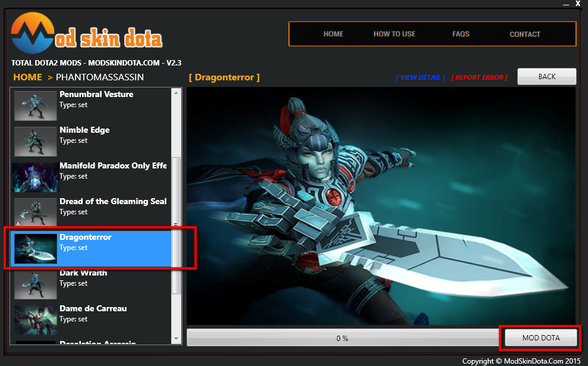Image resolution: width=588 pixels, height=366 pixels.
Task: Click the 0 % progress bar
Action: pyautogui.click(x=342, y=338)
